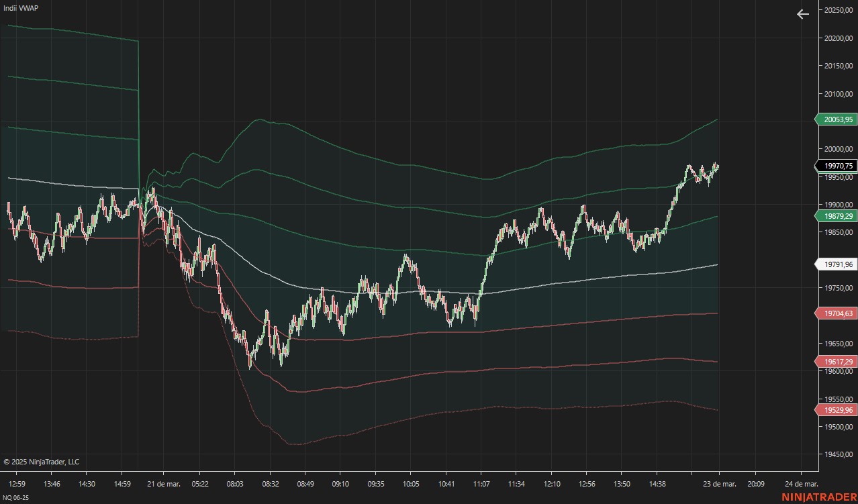This screenshot has width=858, height=504.
Task: Select the red 19529,96 lowest band marker
Action: pyautogui.click(x=837, y=410)
